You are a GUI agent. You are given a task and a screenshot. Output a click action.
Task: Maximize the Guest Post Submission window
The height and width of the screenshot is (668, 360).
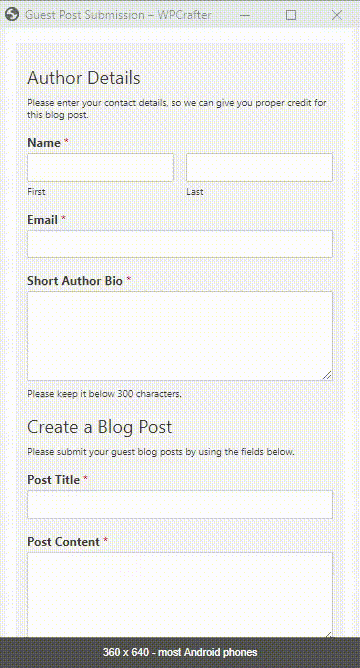pos(291,15)
